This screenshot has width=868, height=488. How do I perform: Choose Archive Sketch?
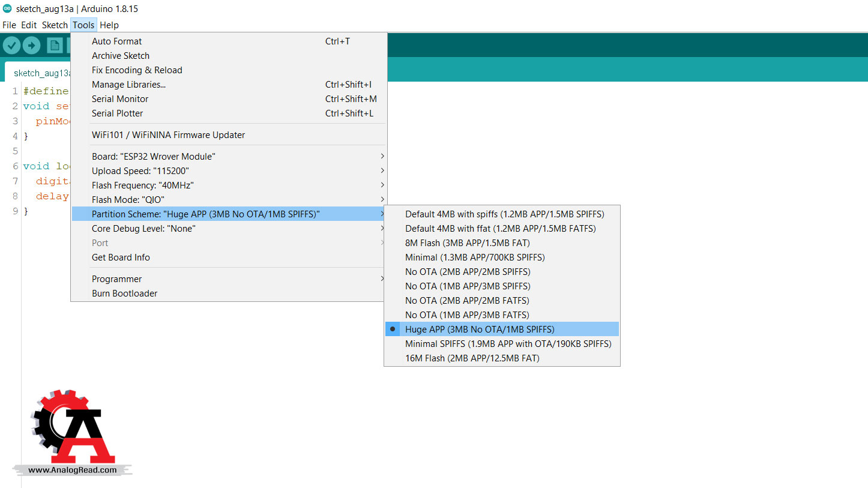pos(229,56)
